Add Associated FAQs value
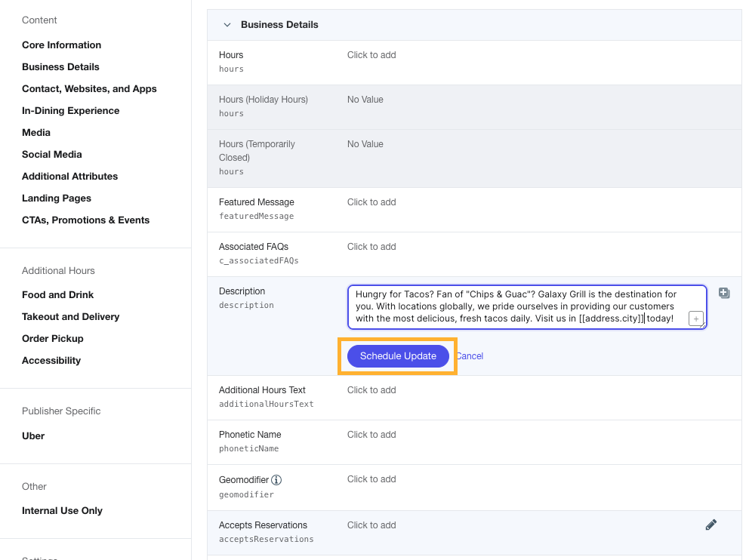The width and height of the screenshot is (749, 560). (371, 246)
